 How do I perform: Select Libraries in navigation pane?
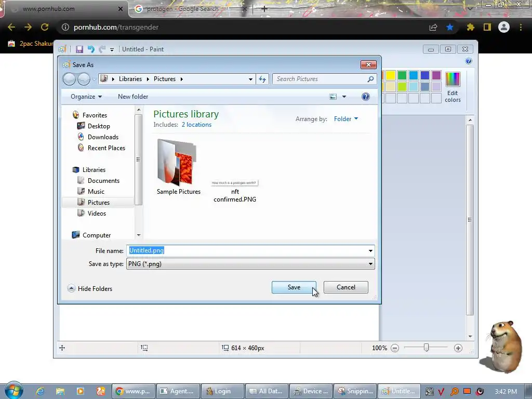94,170
